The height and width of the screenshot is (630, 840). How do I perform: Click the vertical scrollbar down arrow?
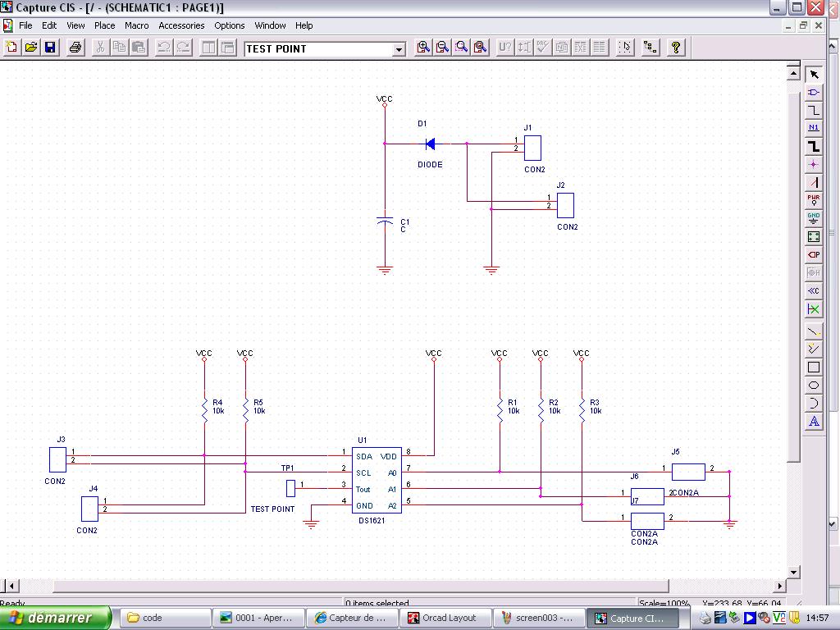pyautogui.click(x=793, y=572)
